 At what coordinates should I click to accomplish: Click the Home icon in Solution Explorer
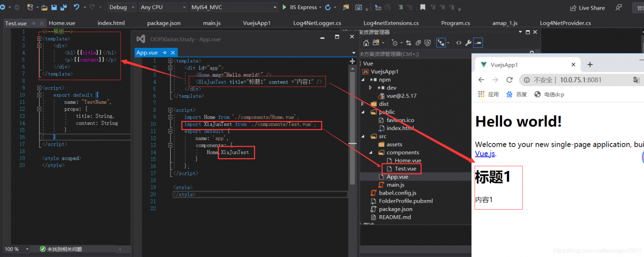coord(366,43)
